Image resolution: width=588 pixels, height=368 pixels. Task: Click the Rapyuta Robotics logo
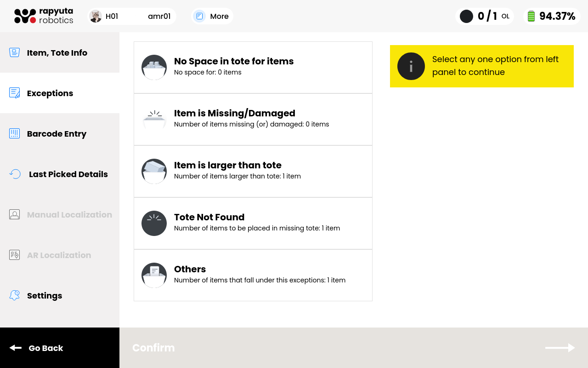pos(44,16)
